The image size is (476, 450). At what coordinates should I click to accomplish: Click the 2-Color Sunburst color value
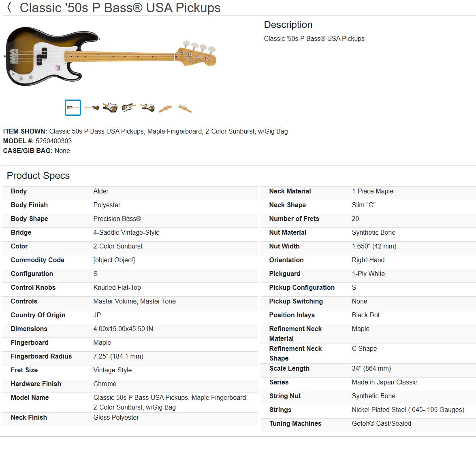[x=118, y=246]
